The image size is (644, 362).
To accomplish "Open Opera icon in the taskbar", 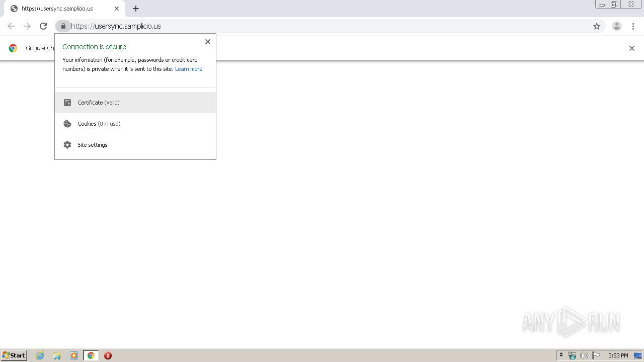I will pyautogui.click(x=108, y=355).
